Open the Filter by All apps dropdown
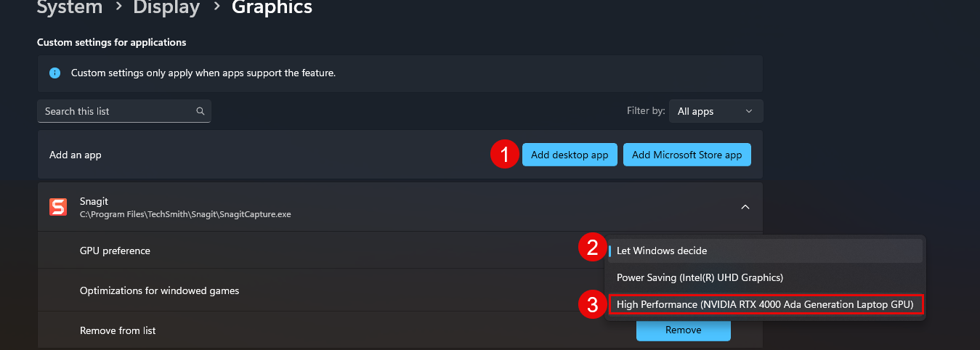The height and width of the screenshot is (350, 980). click(x=716, y=111)
